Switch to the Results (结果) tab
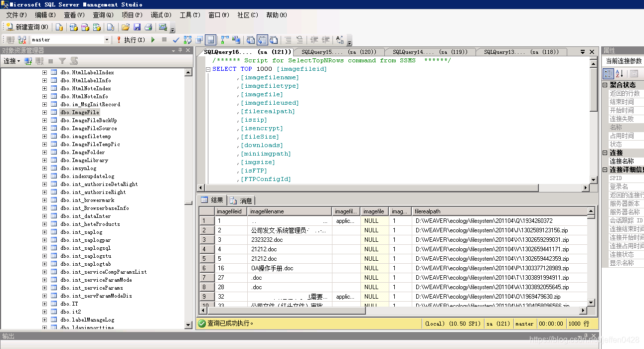The height and width of the screenshot is (349, 644). pos(212,200)
